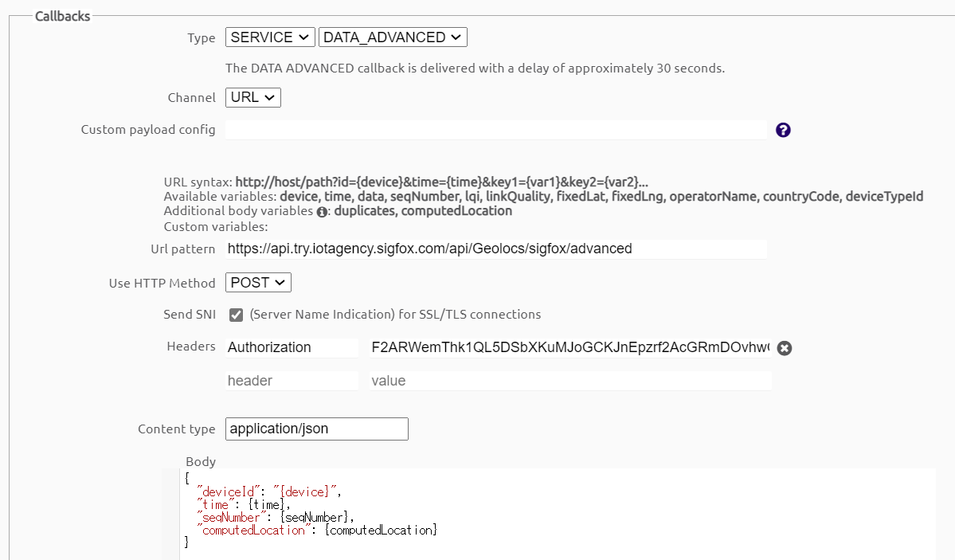Click the URL syntax example text
The width and height of the screenshot is (955, 560).
[x=441, y=182]
